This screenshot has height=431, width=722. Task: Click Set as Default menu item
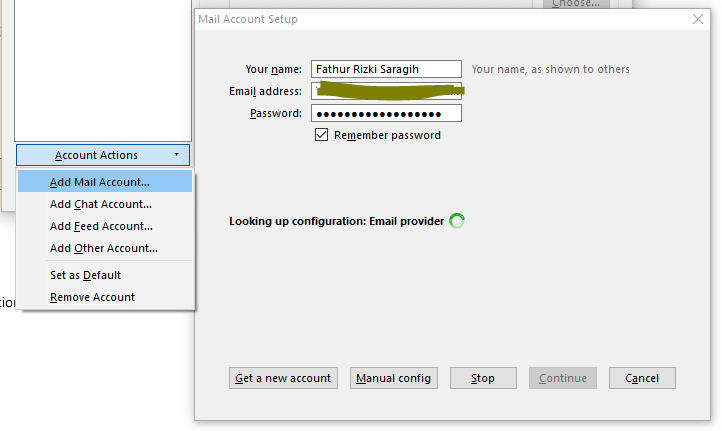pos(85,275)
